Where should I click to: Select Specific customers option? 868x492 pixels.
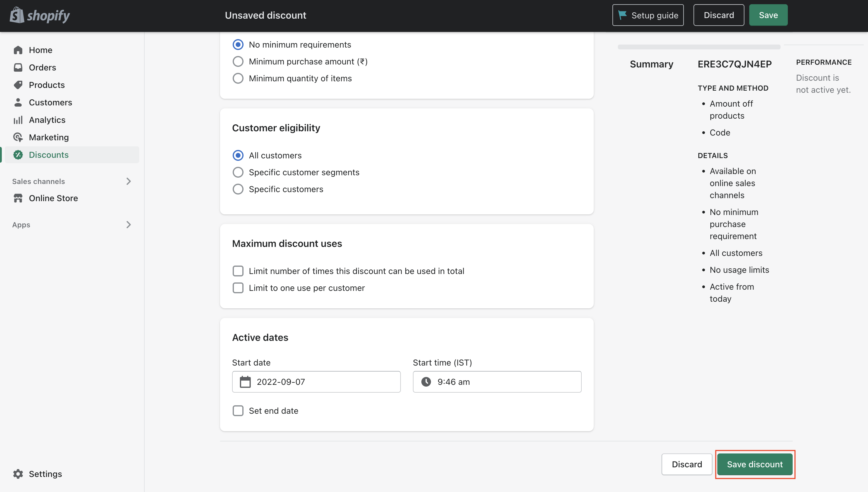[238, 189]
